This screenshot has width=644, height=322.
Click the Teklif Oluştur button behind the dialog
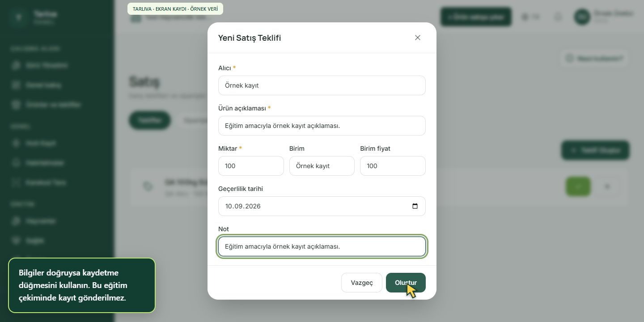pyautogui.click(x=595, y=150)
